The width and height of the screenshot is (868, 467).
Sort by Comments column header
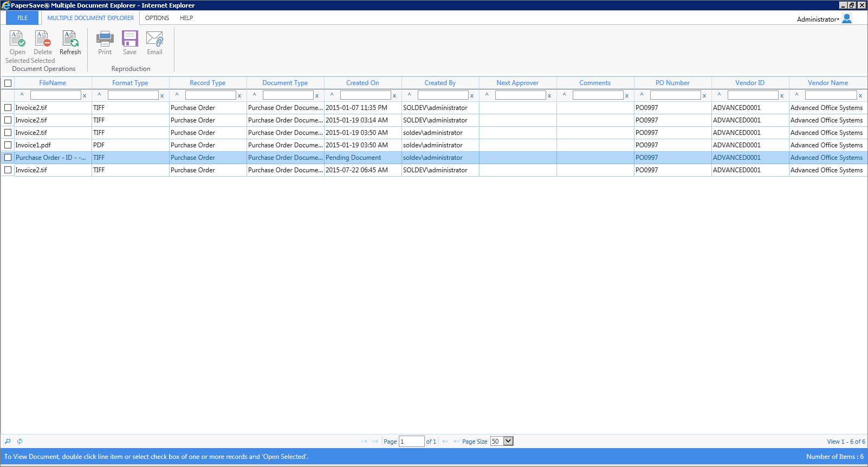(x=595, y=83)
